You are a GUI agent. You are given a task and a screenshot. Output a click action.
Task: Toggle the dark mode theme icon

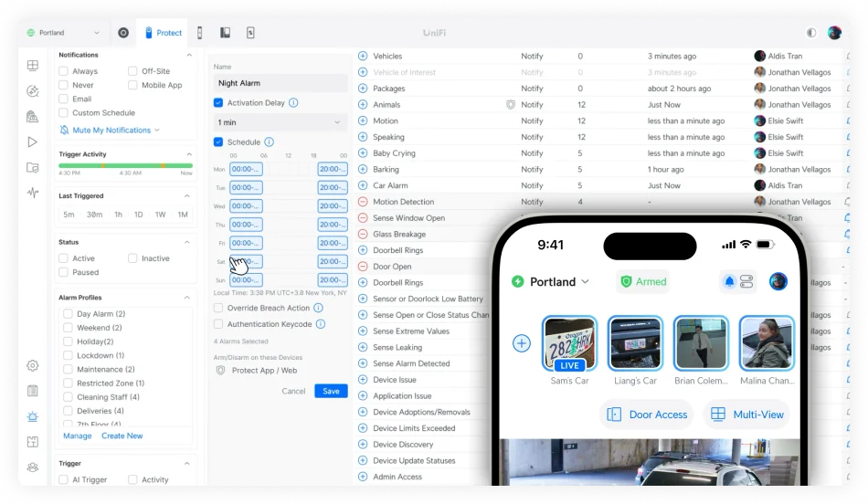click(x=811, y=33)
